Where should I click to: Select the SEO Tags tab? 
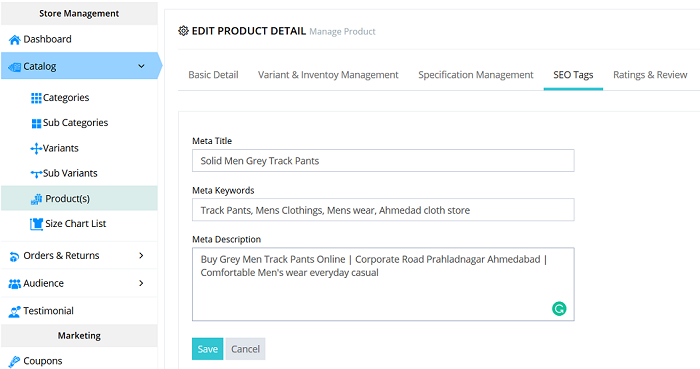[573, 75]
